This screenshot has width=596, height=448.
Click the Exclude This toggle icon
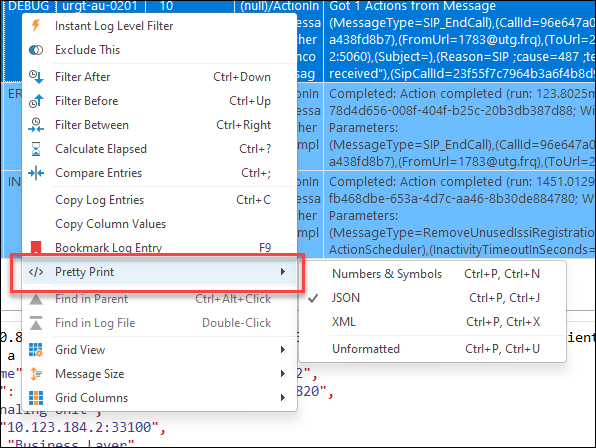tap(36, 50)
